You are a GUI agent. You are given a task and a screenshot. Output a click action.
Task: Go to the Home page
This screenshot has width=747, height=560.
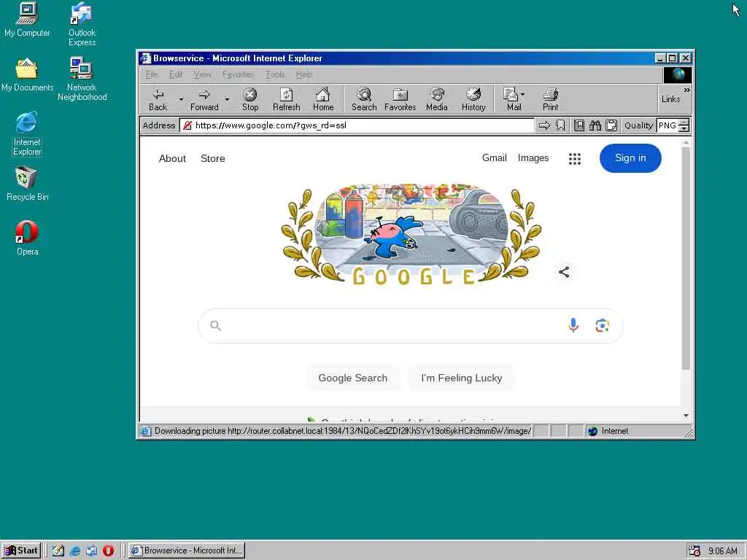point(323,99)
